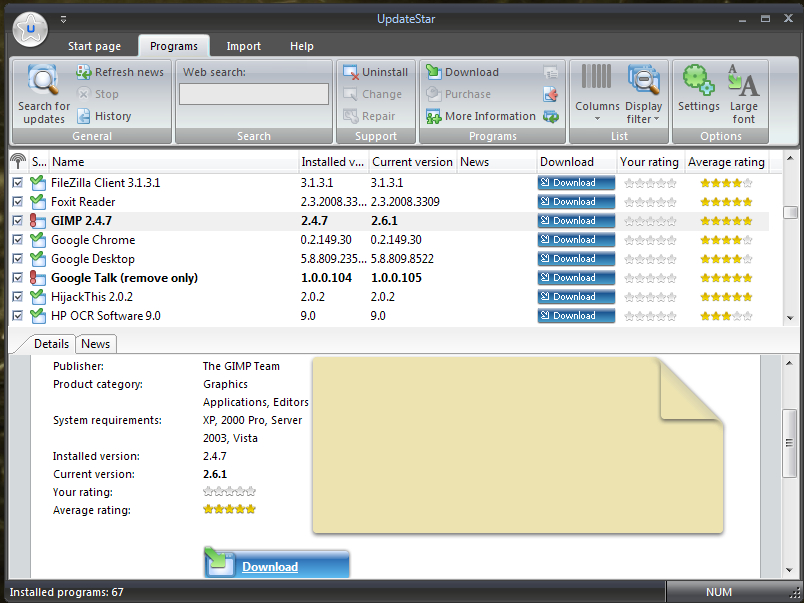Viewport: 804px width, 603px height.
Task: Uncheck the HijackThis 2.0.2 checkbox
Action: coord(18,296)
